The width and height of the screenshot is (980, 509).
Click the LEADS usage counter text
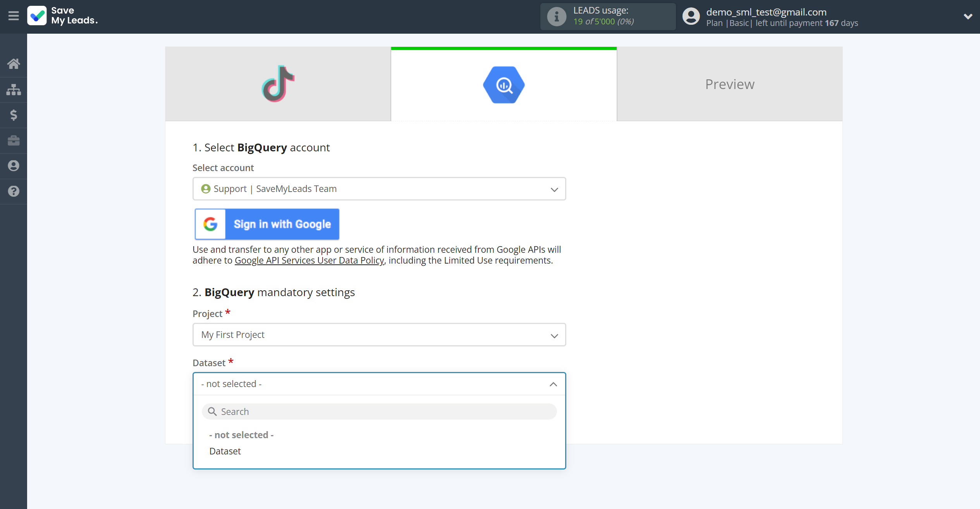pyautogui.click(x=603, y=22)
